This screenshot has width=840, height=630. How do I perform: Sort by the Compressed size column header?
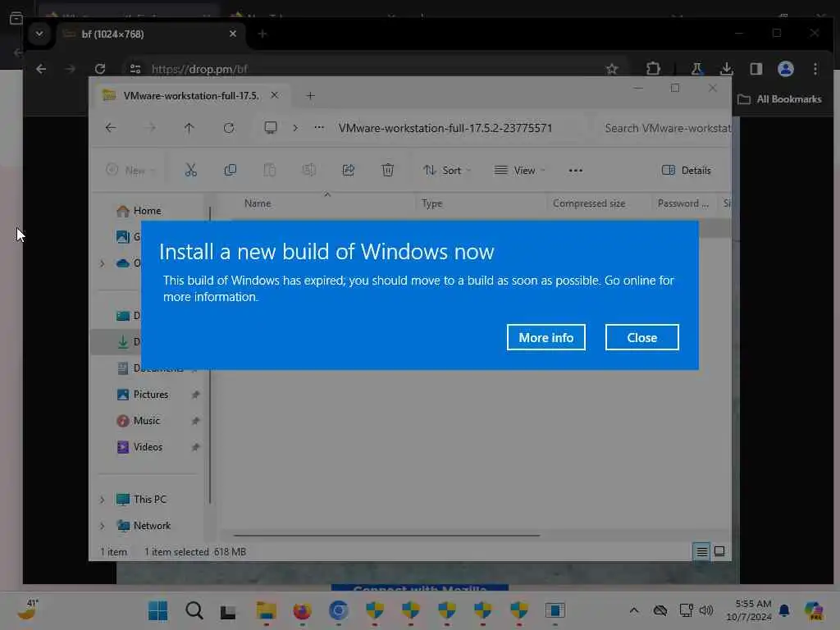pos(589,203)
